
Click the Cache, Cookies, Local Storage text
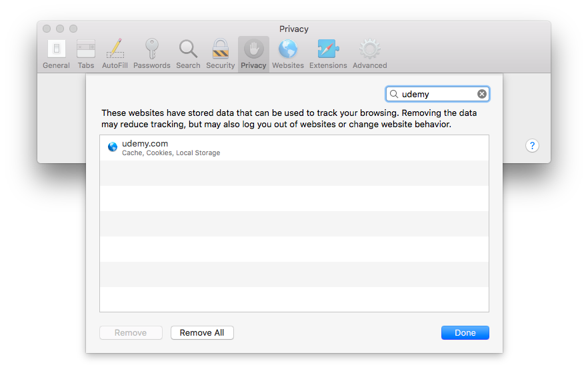(x=171, y=153)
